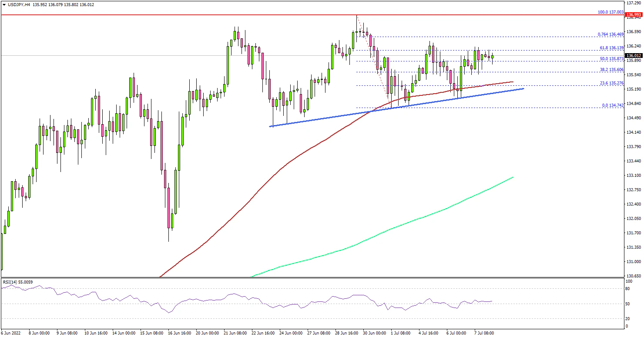
Task: Click the last green candlestick on chart
Action: tap(492, 57)
